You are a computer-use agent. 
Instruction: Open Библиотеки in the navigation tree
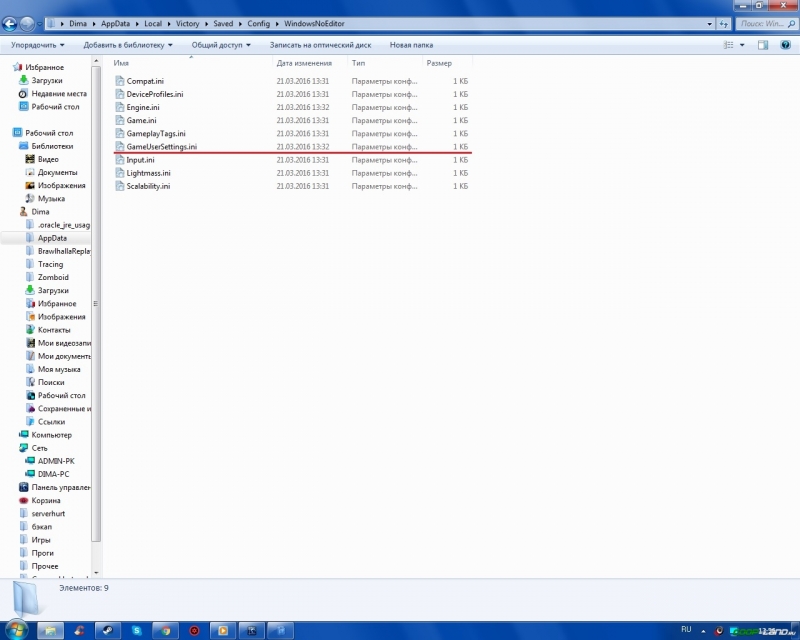coord(52,146)
